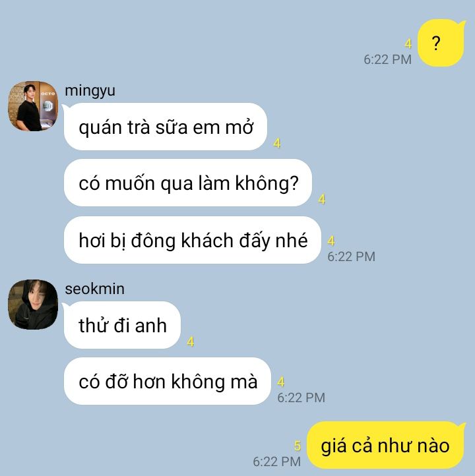The width and height of the screenshot is (475, 476).
Task: Select the yellow "giá cả như nào" bubble
Action: pyautogui.click(x=386, y=445)
